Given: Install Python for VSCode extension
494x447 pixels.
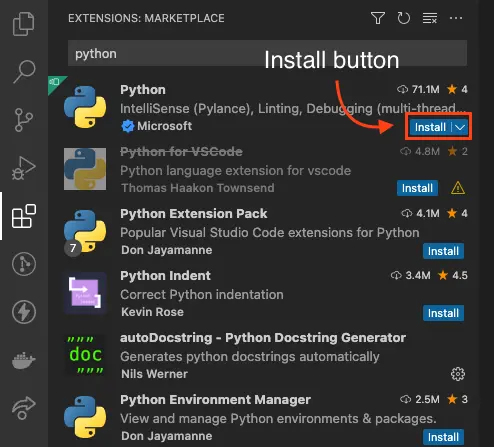Looking at the screenshot, I should pyautogui.click(x=417, y=188).
